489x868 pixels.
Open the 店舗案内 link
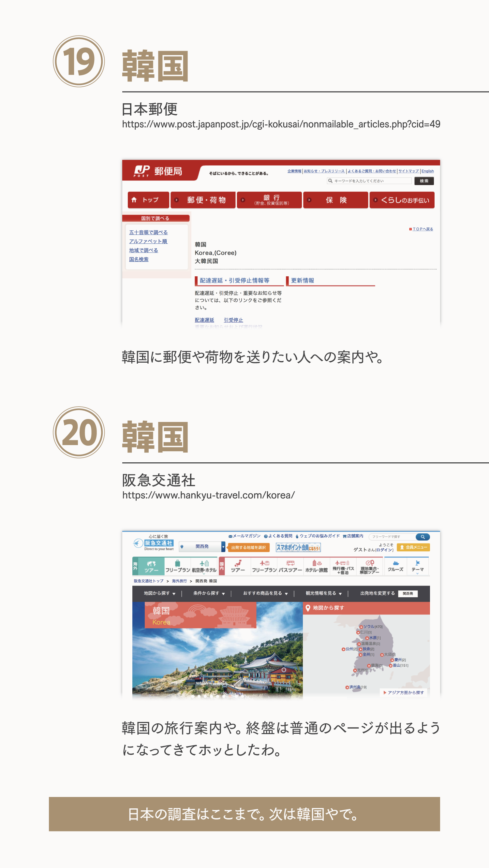coord(353,536)
